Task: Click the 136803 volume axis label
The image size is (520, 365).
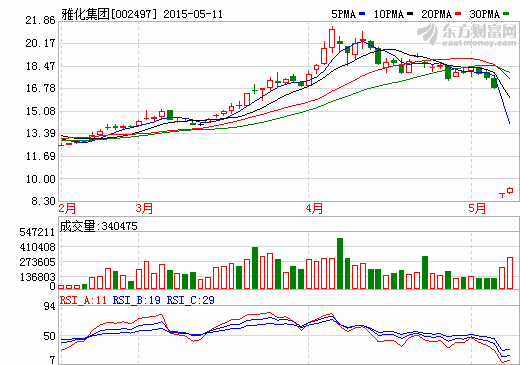Action: click(37, 277)
